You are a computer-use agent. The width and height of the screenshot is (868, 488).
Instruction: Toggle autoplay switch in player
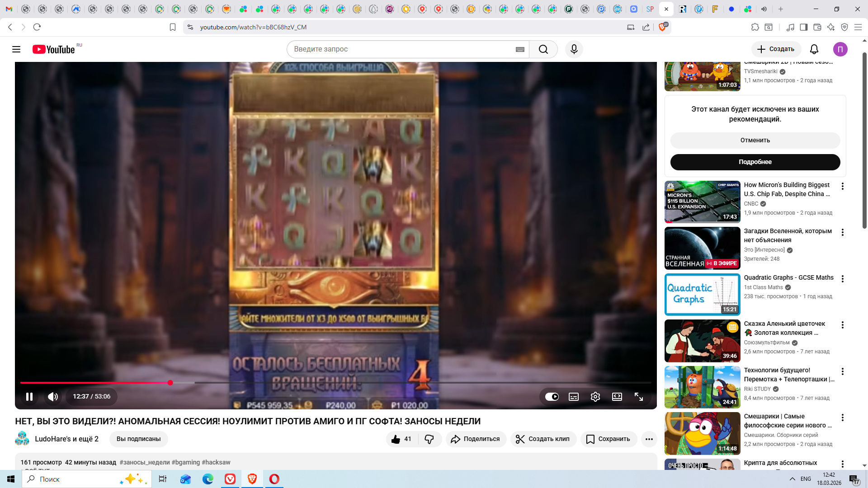click(x=552, y=397)
